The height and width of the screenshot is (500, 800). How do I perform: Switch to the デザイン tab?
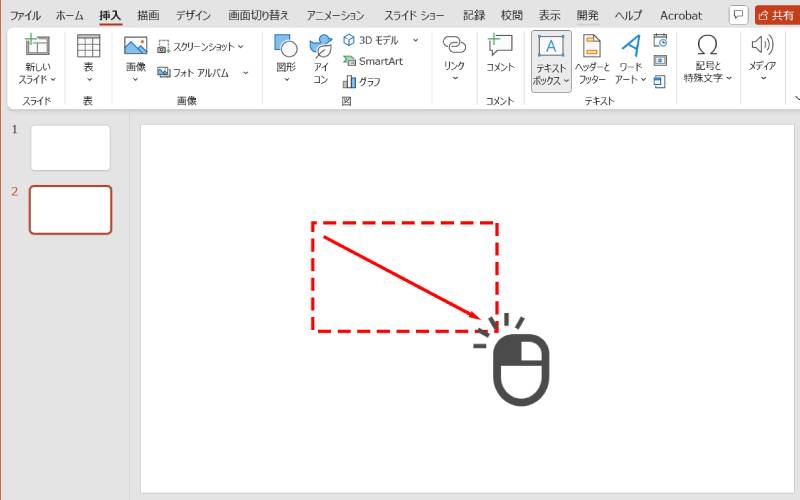(x=193, y=15)
